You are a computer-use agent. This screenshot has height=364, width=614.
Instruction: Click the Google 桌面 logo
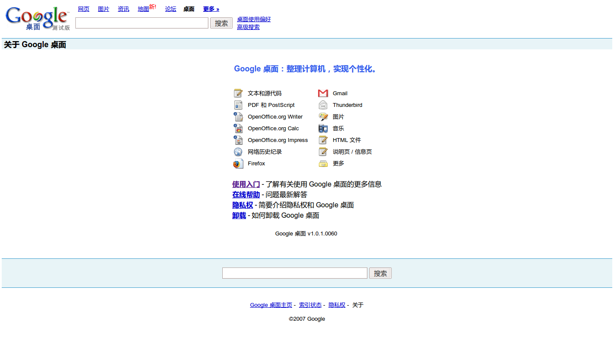click(37, 19)
